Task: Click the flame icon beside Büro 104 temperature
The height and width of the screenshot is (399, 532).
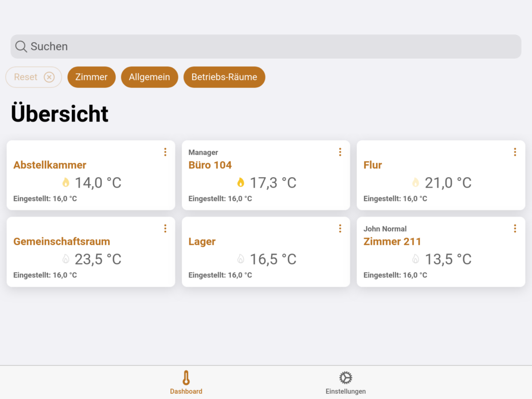Action: tap(241, 182)
